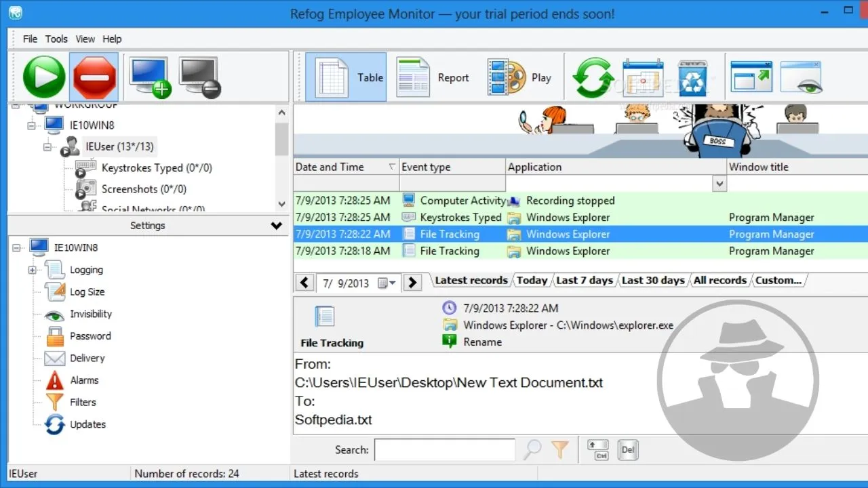Screen dimensions: 868x488
Task: Switch to Latest records tab
Action: coord(471,280)
